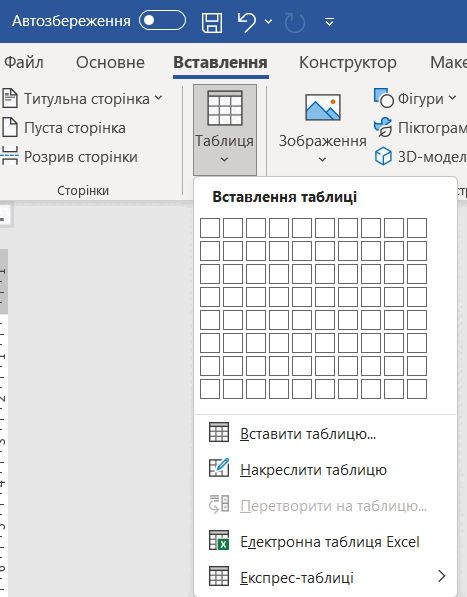The image size is (467, 597).
Task: Insert a Розрив сторінки page break
Action: pos(69,157)
